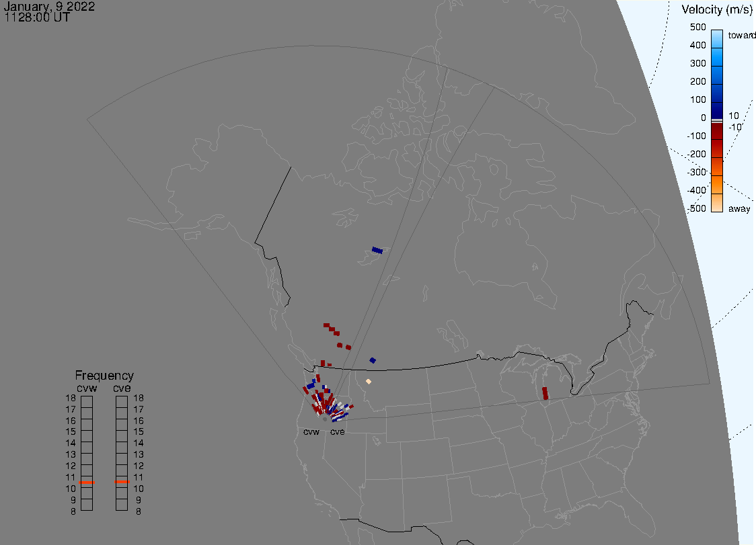Click the "cvw" station label on the map
The image size is (756, 545).
point(311,431)
